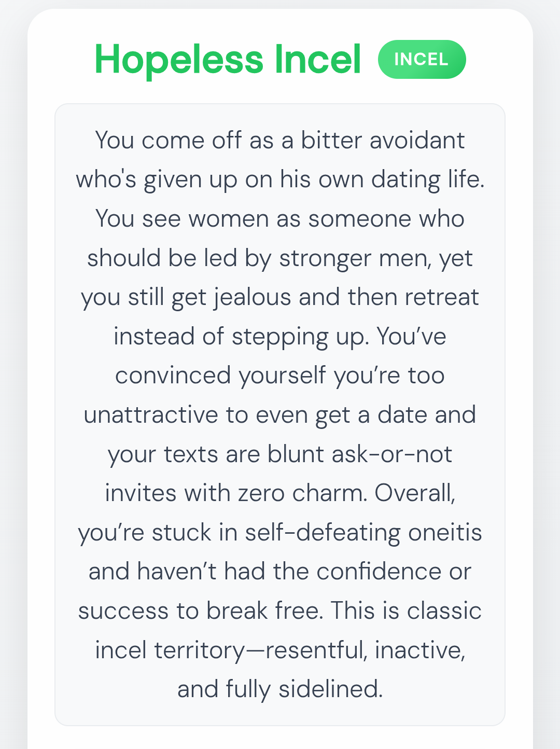Click the text "should be led by stronger men"
The width and height of the screenshot is (560, 749).
click(259, 258)
